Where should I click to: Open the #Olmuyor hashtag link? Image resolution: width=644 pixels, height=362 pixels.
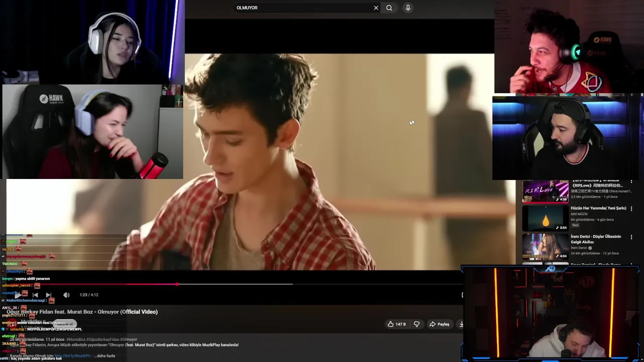pyautogui.click(x=128, y=339)
